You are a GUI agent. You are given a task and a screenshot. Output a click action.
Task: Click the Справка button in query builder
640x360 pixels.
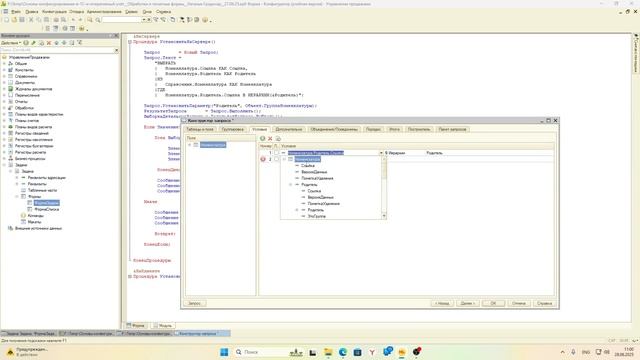pyautogui.click(x=544, y=303)
